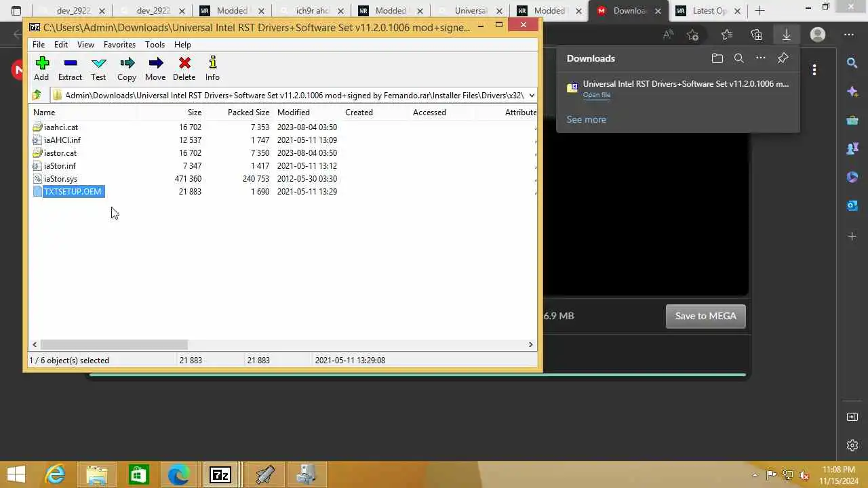Screen dimensions: 868x488
Task: Click the scroll right arrow in file list
Action: [x=530, y=344]
